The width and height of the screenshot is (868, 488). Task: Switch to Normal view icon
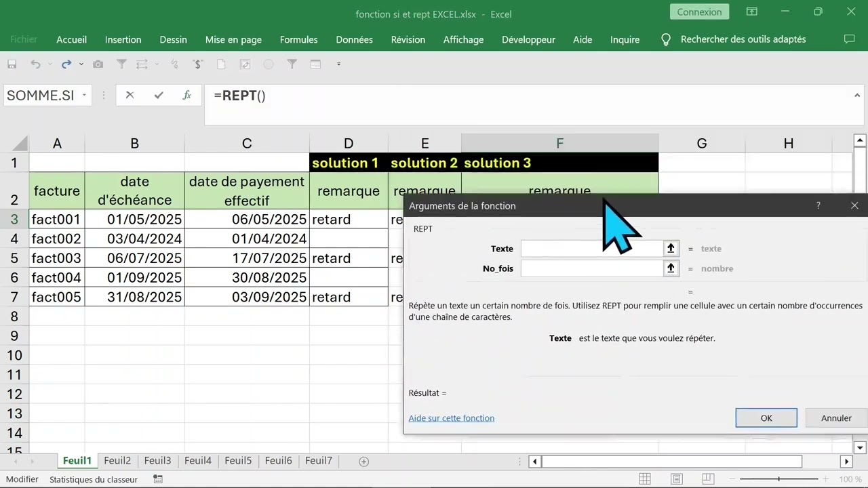tap(646, 479)
